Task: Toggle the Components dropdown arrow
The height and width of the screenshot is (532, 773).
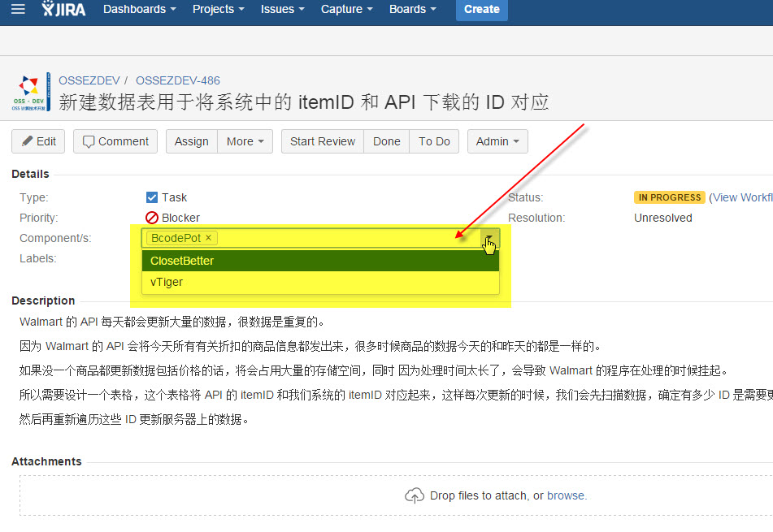Action: pos(489,239)
